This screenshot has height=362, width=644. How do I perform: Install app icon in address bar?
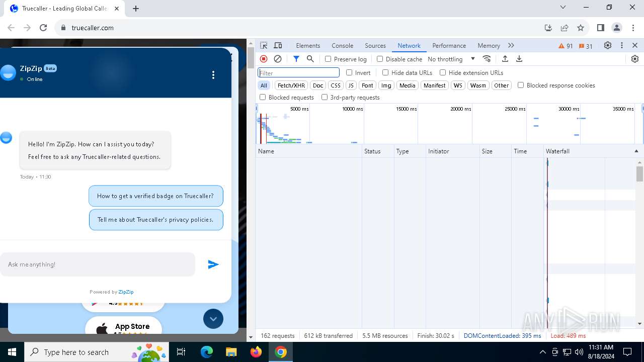tap(548, 28)
